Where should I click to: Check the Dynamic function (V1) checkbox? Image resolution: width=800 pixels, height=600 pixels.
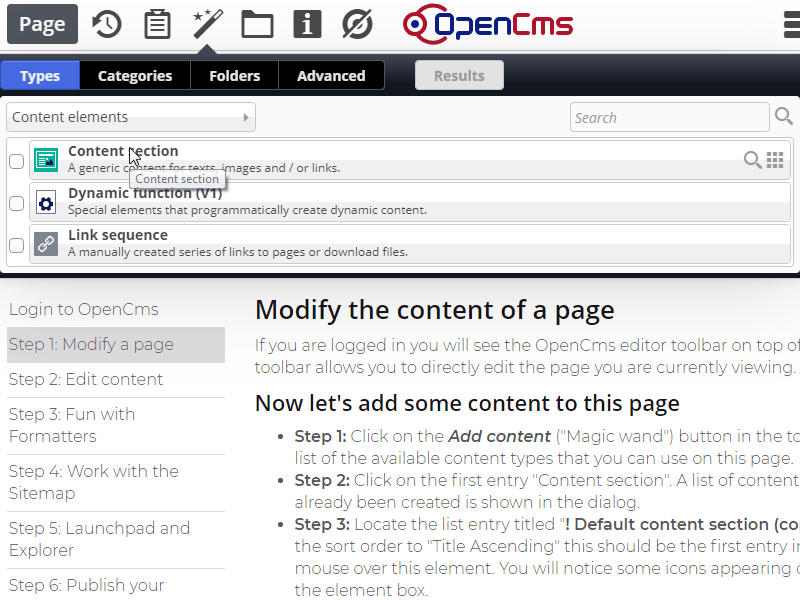tap(15, 202)
